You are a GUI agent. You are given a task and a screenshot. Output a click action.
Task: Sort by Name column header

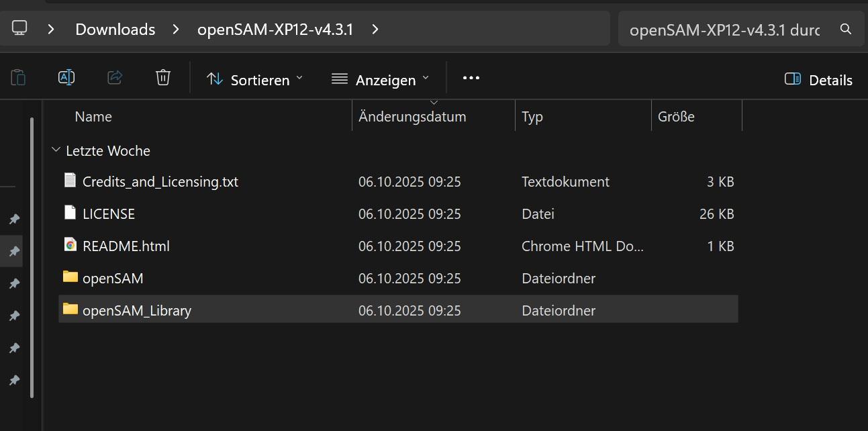tap(93, 117)
